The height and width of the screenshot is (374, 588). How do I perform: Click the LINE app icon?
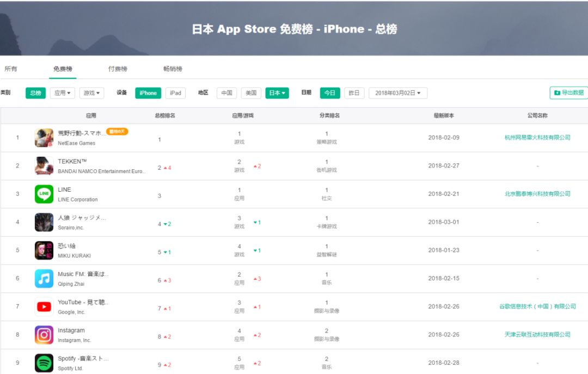coord(44,194)
